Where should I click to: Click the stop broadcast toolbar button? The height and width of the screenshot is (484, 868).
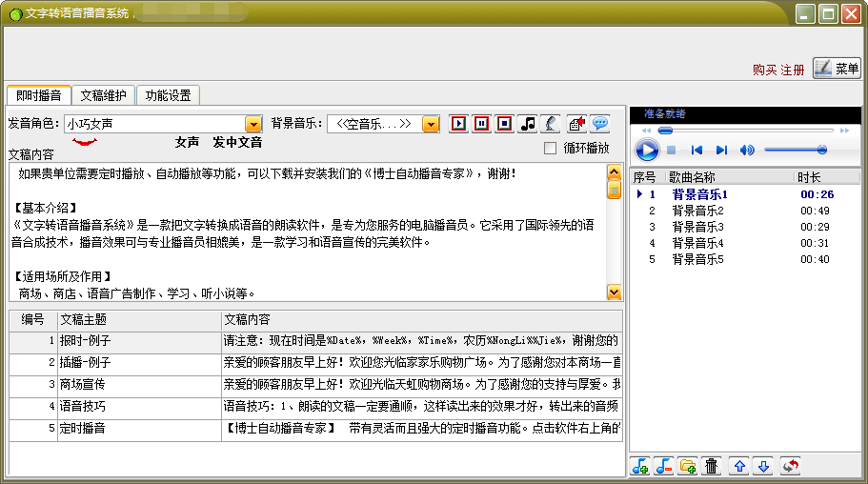(504, 124)
